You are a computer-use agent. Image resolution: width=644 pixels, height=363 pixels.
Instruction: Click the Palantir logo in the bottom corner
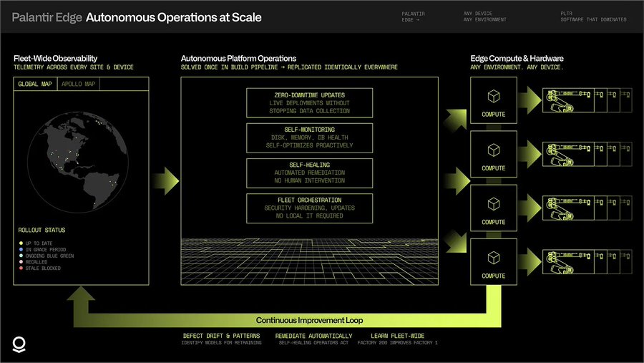pyautogui.click(x=19, y=344)
